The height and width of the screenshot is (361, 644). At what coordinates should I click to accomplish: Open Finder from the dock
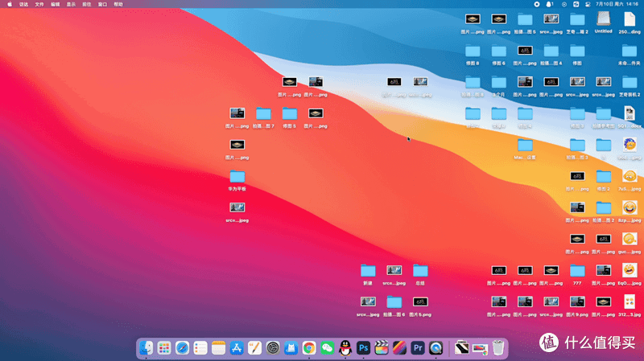pyautogui.click(x=147, y=348)
